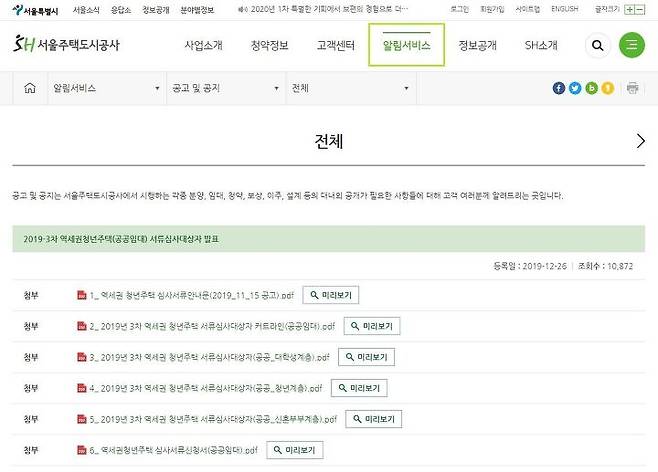Image resolution: width=658 pixels, height=472 pixels.
Task: Click the 로그인 link
Action: coord(460,9)
